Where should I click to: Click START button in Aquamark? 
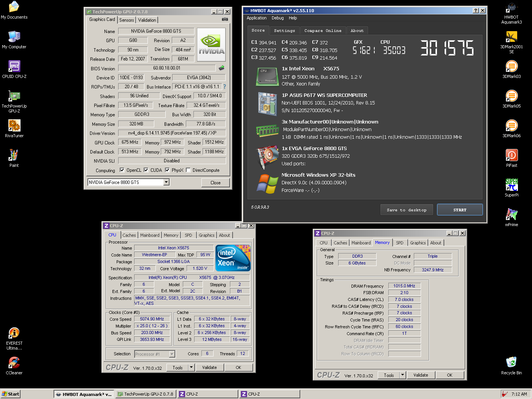tap(460, 210)
